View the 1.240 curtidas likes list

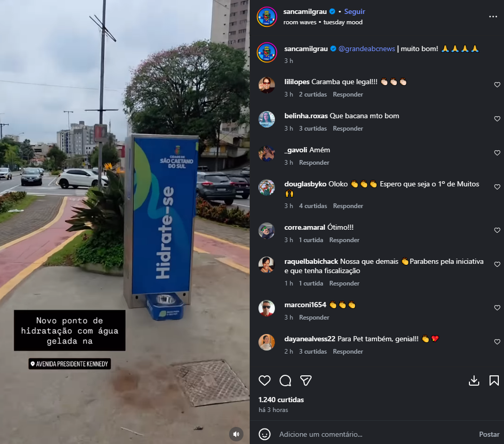(281, 400)
